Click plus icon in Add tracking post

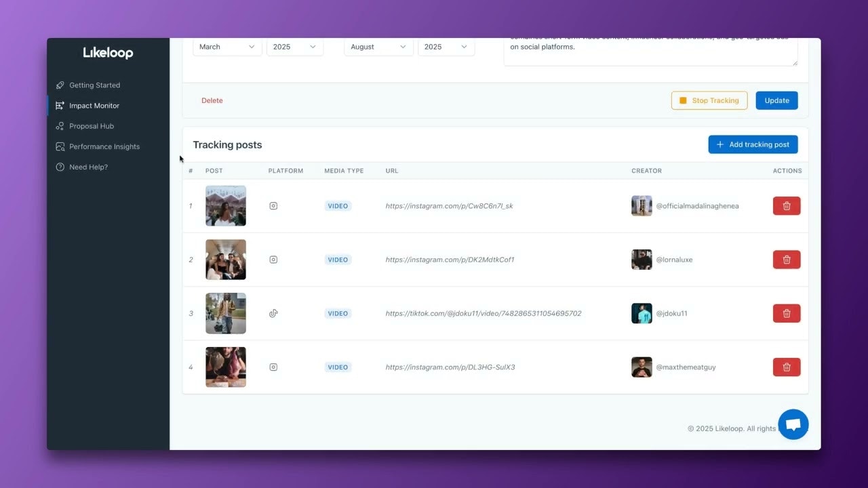tap(720, 144)
